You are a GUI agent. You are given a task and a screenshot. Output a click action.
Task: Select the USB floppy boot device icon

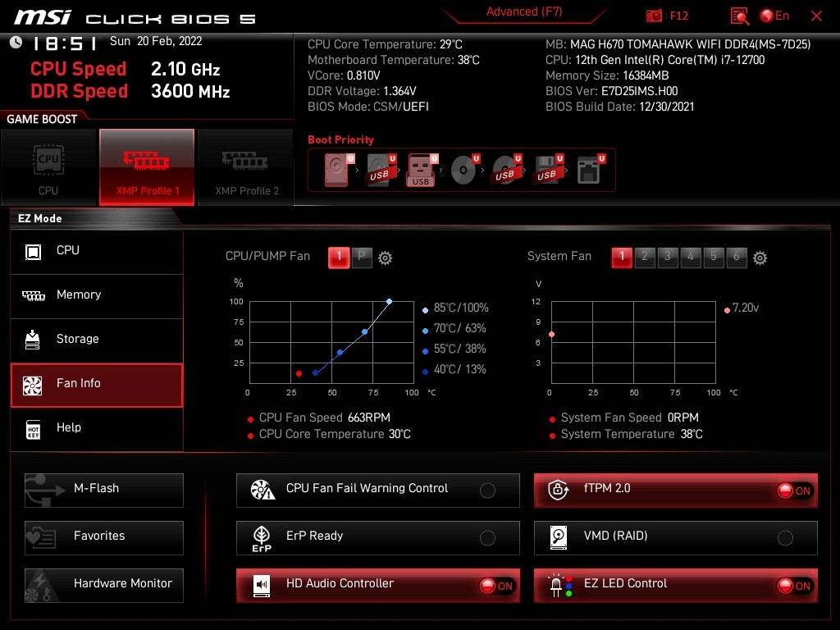(x=548, y=170)
